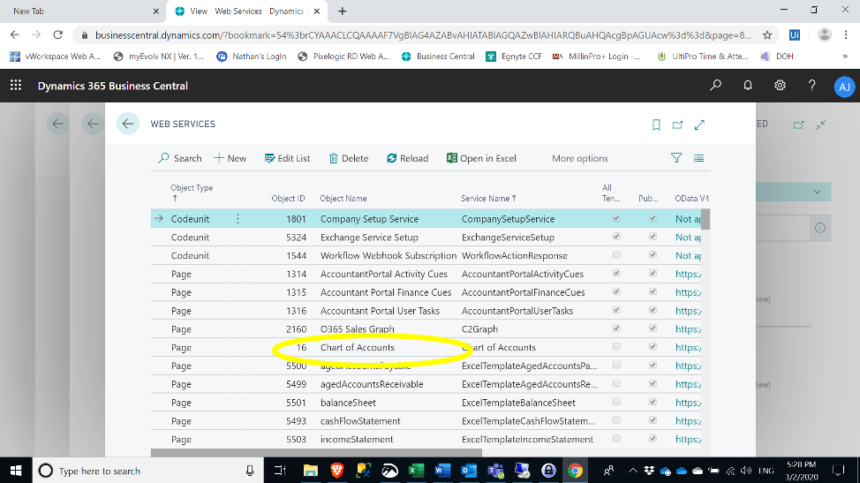Image resolution: width=860 pixels, height=483 pixels.
Task: Select the Chart of Accounts object name
Action: pos(357,348)
